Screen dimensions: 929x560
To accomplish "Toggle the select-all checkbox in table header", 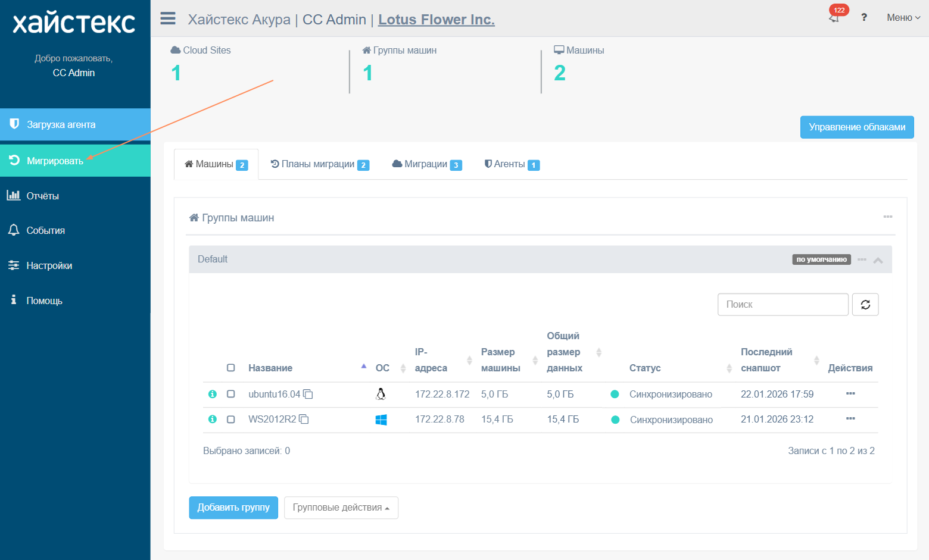I will coord(231,368).
